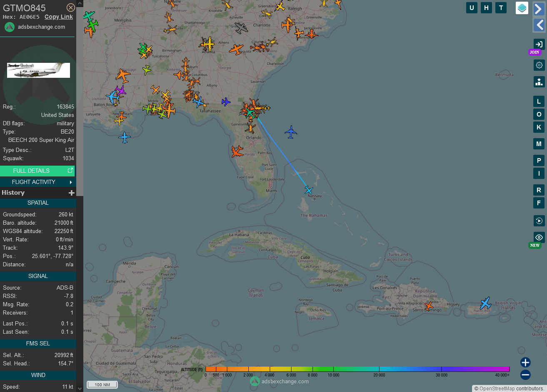The image size is (547, 392).
Task: Click the squawk value 1034
Action: tap(68, 159)
